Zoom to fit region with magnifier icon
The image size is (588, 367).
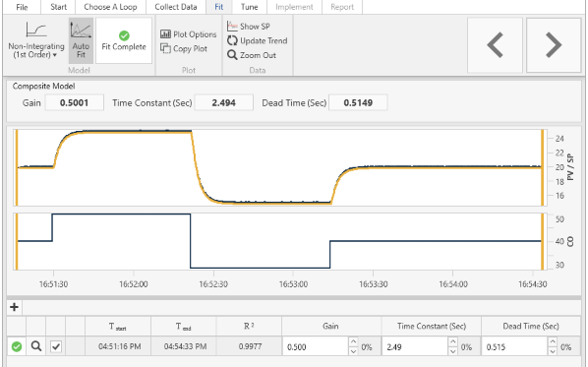pyautogui.click(x=36, y=346)
